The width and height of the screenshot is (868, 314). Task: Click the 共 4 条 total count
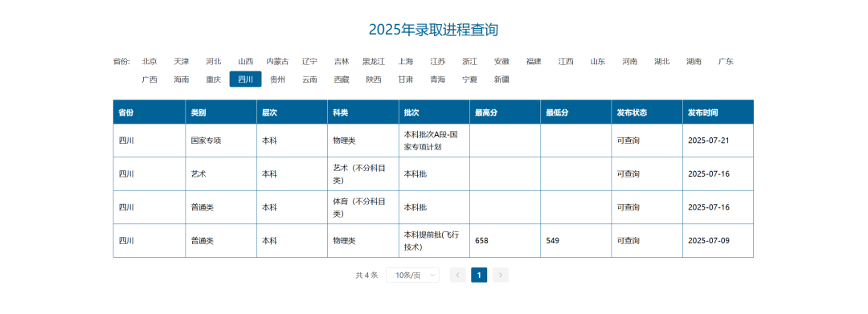point(366,275)
